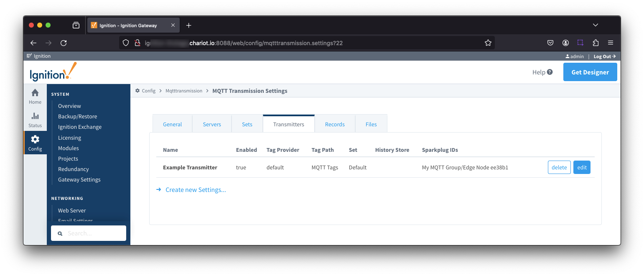This screenshot has height=276, width=644.
Task: Open Modules in the sidebar
Action: [x=68, y=148]
